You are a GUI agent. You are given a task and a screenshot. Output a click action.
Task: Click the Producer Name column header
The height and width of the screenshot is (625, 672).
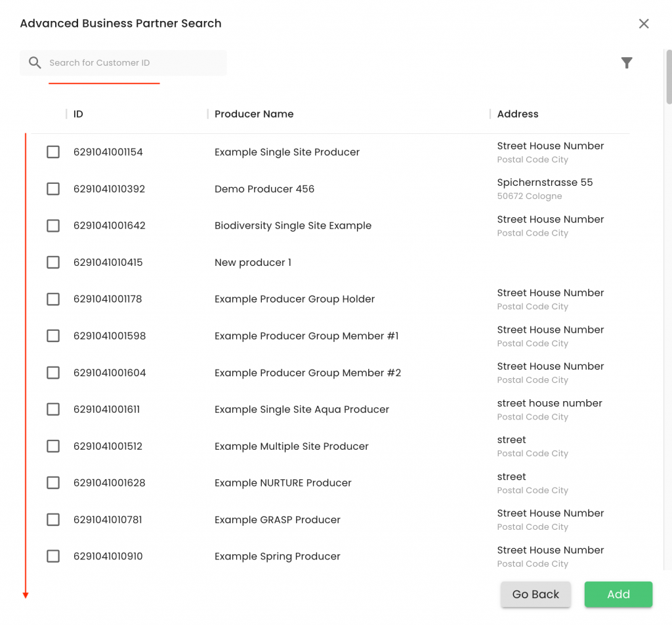(x=254, y=114)
